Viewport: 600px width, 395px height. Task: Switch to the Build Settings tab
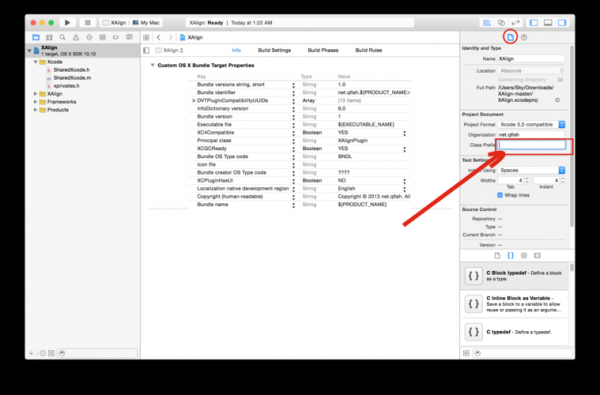[x=274, y=50]
